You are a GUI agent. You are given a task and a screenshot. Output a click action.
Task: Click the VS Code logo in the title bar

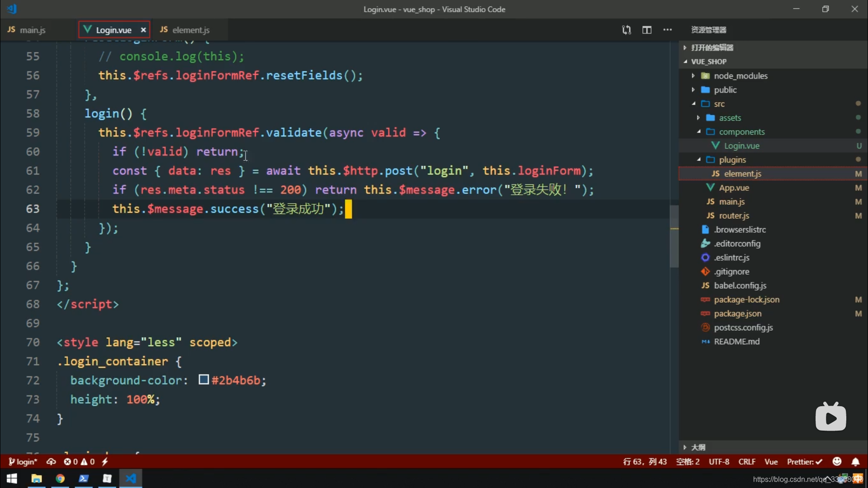click(12, 9)
